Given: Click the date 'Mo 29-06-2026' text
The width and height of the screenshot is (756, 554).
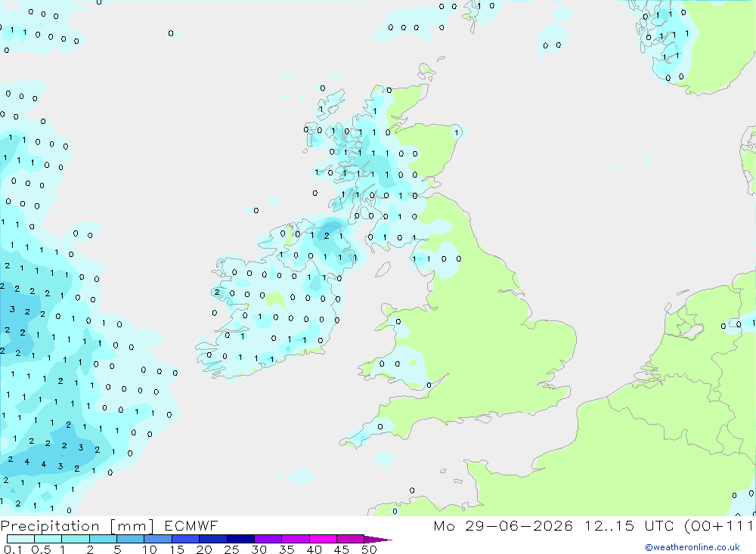Looking at the screenshot, I should click(x=503, y=525).
